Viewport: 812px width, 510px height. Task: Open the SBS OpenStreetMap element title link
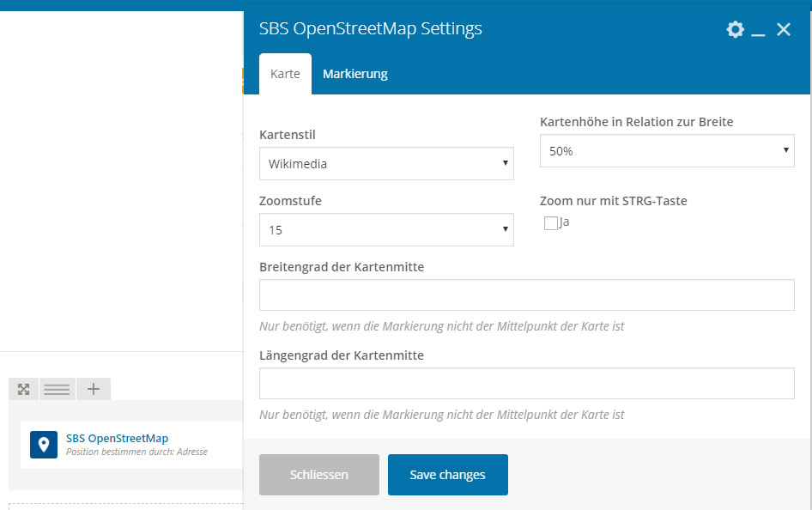[117, 438]
